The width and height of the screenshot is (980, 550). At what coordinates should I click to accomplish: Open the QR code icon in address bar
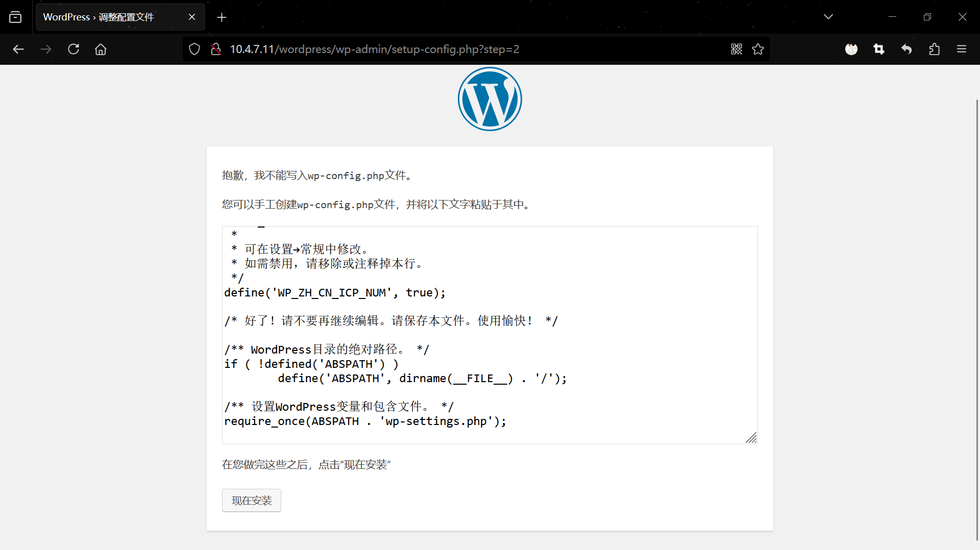pyautogui.click(x=736, y=49)
